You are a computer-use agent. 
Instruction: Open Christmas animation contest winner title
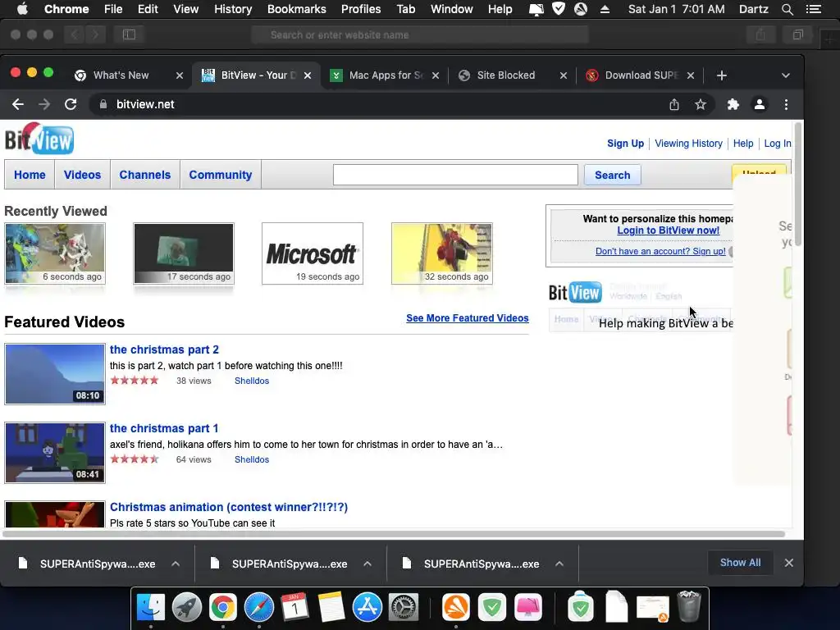point(229,507)
